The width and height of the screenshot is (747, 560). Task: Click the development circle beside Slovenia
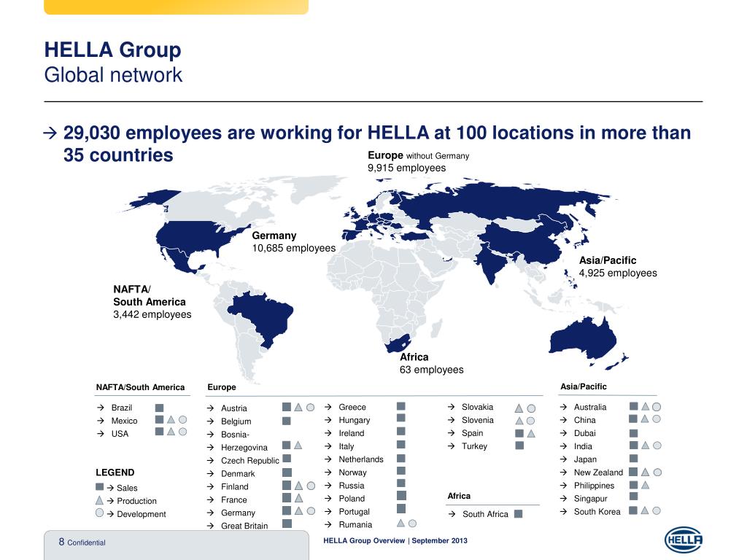[x=531, y=421]
